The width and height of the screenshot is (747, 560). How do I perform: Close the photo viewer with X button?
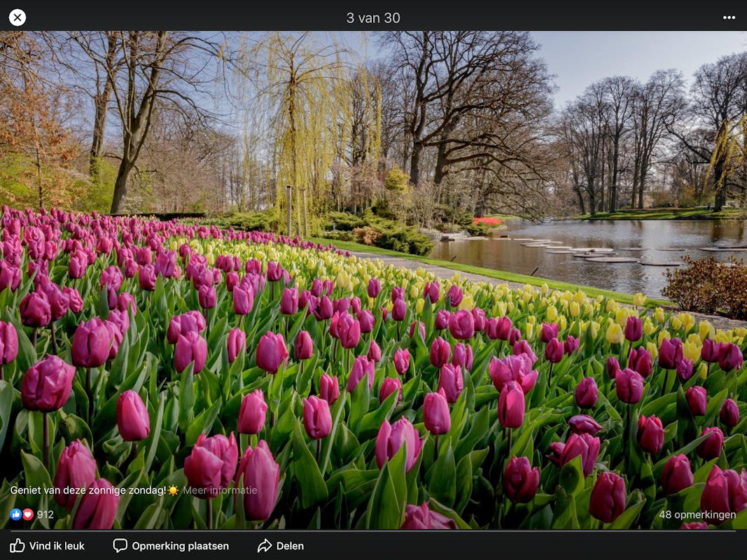(18, 17)
